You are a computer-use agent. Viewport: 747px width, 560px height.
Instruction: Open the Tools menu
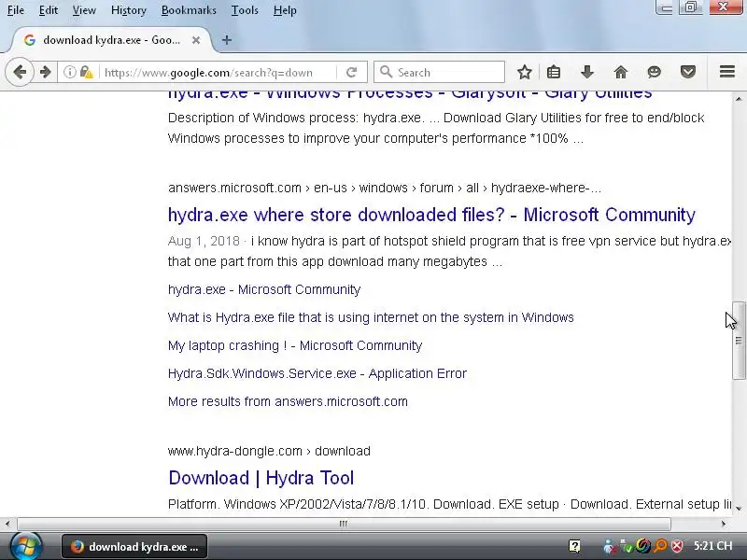pyautogui.click(x=245, y=10)
